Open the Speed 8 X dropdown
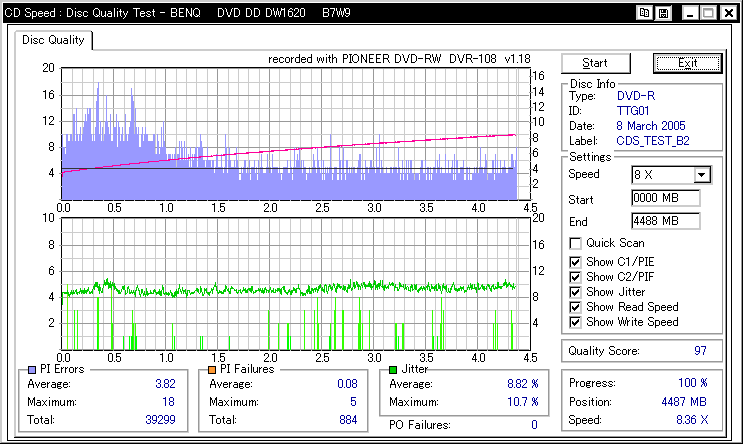This screenshot has height=444, width=743. 701,175
